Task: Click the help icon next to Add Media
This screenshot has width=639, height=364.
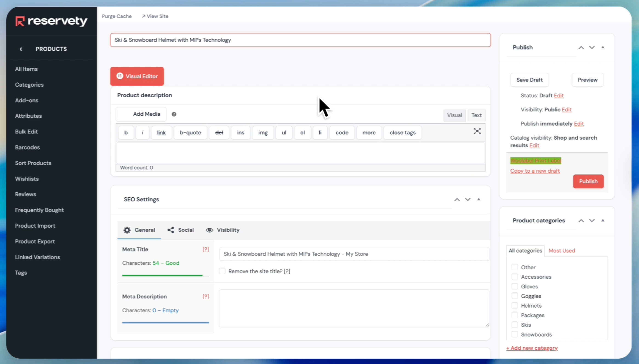Action: click(x=174, y=114)
